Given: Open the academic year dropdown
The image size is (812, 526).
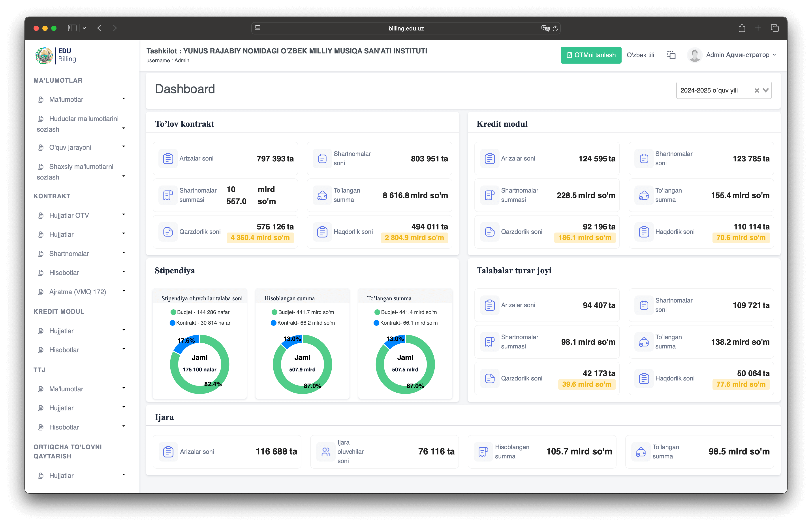Looking at the screenshot, I should [x=766, y=90].
